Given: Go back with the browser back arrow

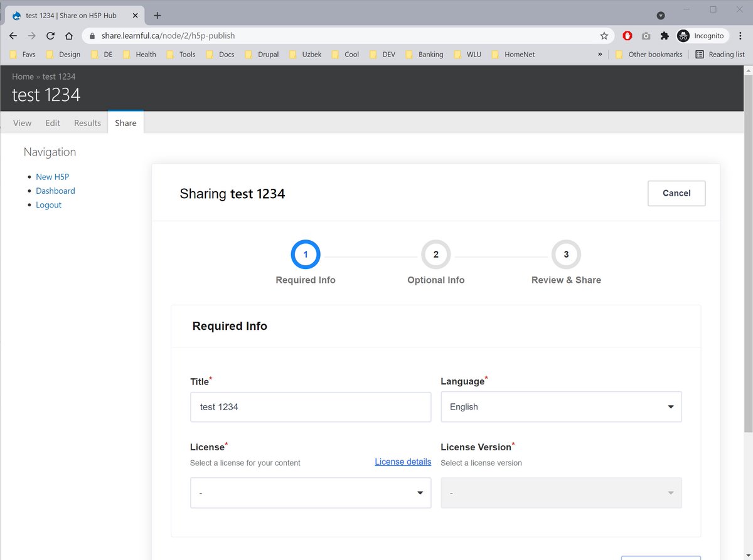Looking at the screenshot, I should pyautogui.click(x=13, y=36).
